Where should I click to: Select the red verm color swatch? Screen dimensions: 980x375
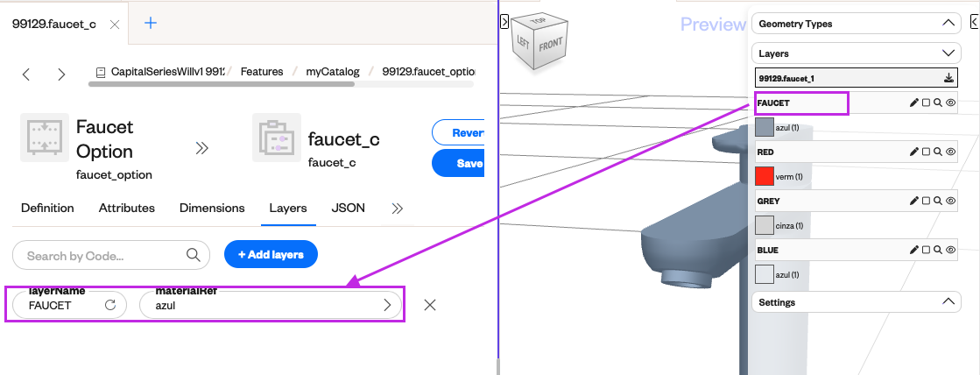point(765,176)
